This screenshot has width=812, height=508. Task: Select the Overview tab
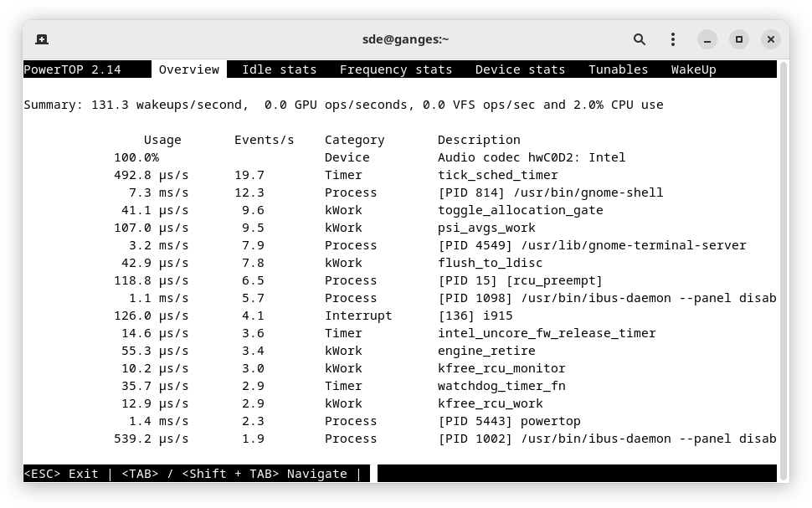tap(189, 69)
